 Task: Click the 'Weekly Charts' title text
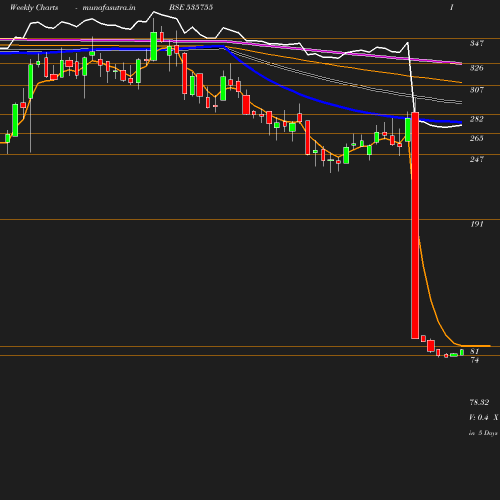[x=34, y=7]
